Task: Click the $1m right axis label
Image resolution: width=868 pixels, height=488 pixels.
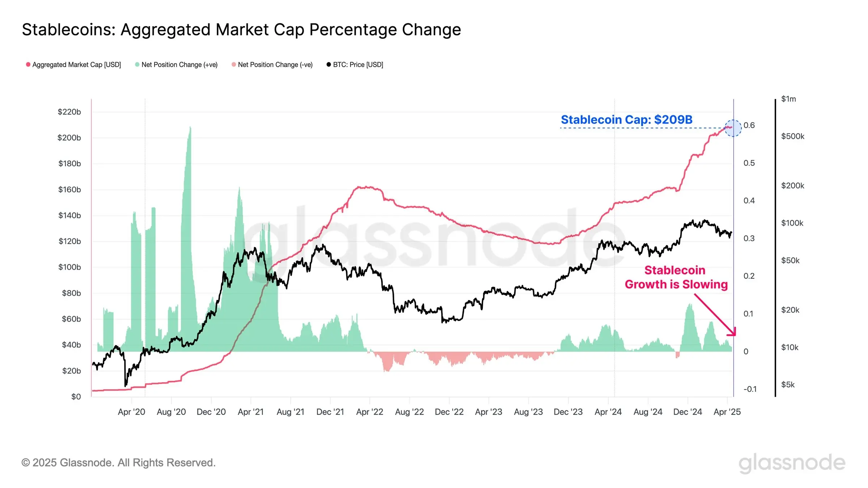Action: 788,99
